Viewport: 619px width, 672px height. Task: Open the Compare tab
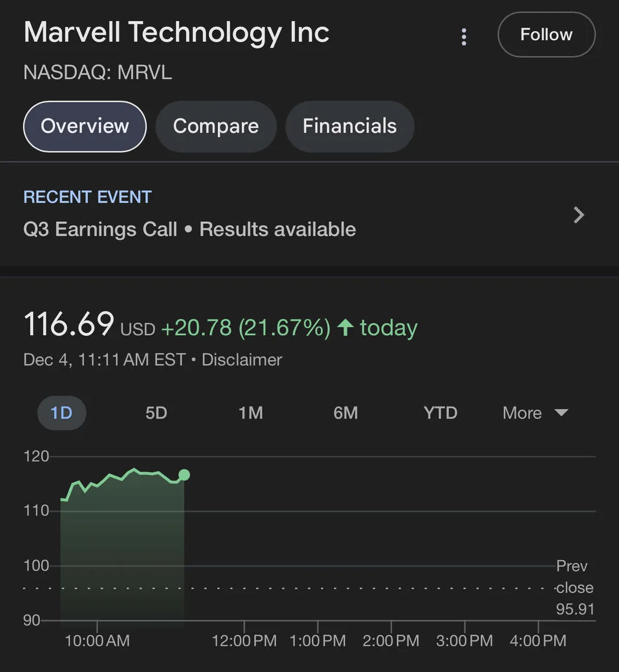pyautogui.click(x=216, y=126)
